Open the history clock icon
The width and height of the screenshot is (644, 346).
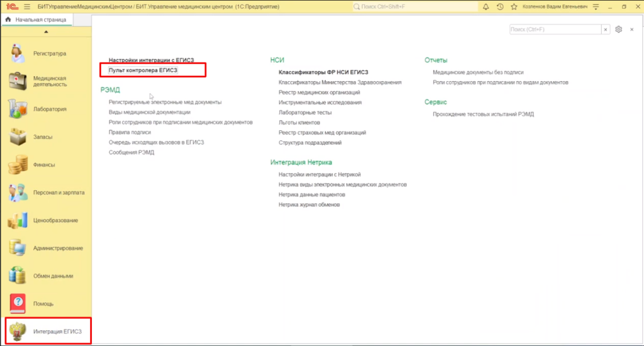500,6
